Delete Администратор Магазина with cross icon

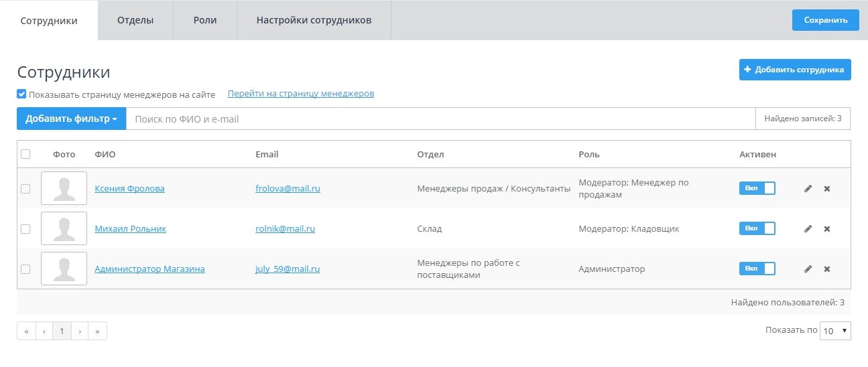pos(826,269)
